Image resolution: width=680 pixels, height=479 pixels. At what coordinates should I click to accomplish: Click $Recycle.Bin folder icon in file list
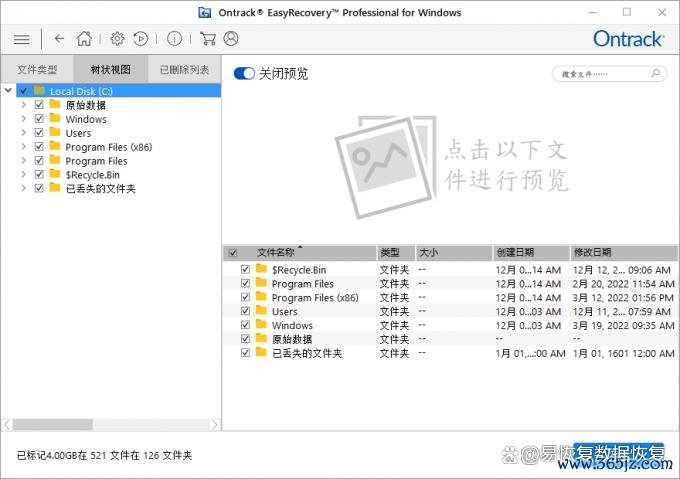coord(261,269)
